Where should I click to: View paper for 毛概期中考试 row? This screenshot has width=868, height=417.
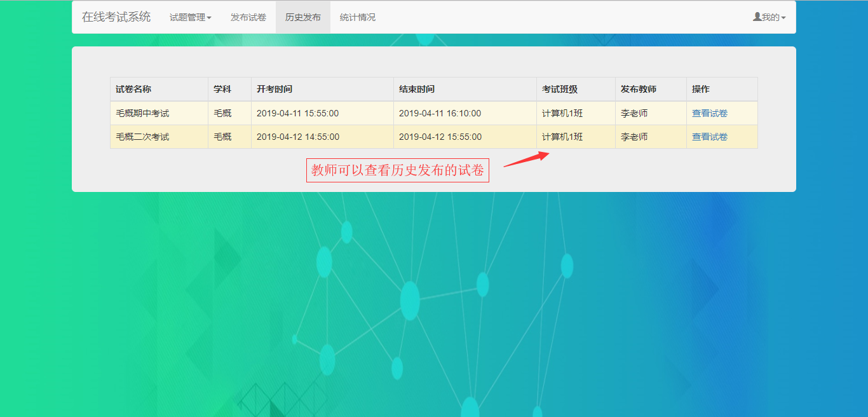tap(710, 113)
